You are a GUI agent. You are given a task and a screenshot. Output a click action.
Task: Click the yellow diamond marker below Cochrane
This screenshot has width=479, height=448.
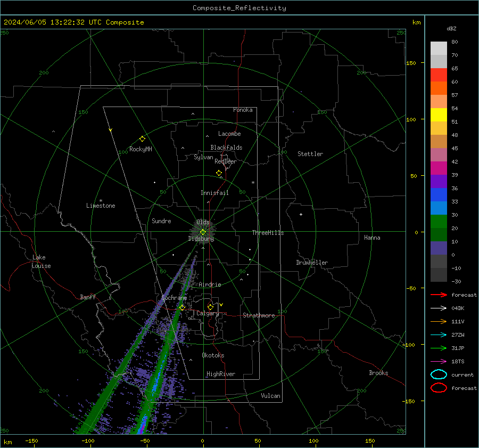[x=182, y=307]
